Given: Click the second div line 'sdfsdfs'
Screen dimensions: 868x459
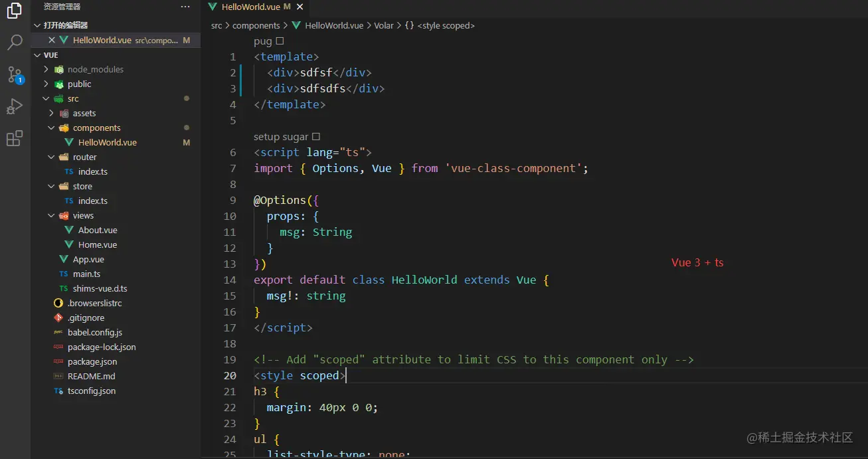Looking at the screenshot, I should click(326, 88).
